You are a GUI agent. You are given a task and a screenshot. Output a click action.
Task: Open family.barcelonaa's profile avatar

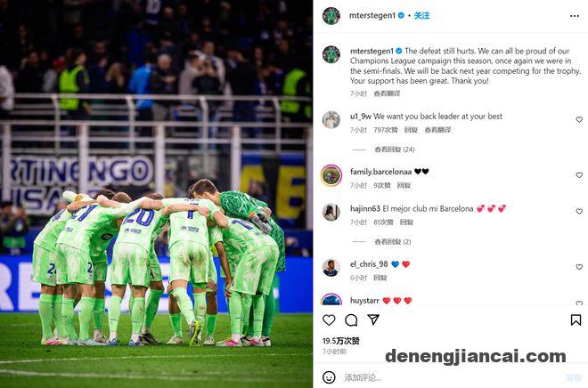331,175
